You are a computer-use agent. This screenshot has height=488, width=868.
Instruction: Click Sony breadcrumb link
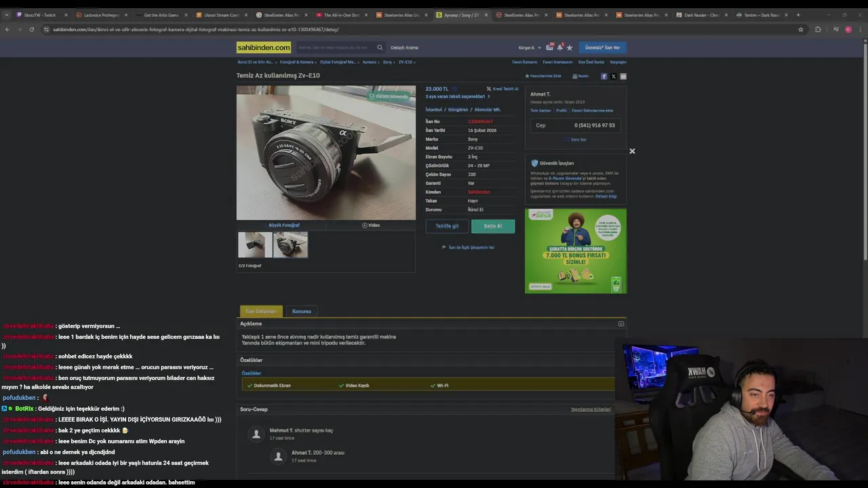tap(387, 62)
